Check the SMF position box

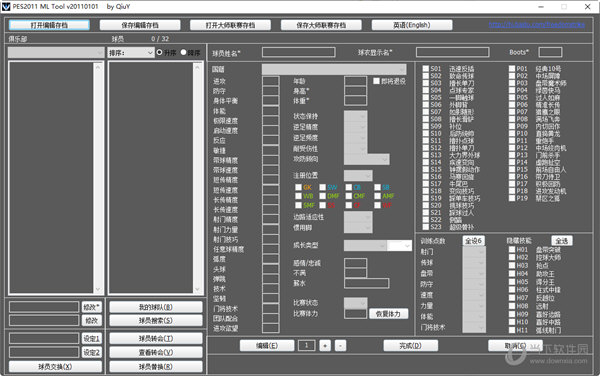pyautogui.click(x=298, y=205)
